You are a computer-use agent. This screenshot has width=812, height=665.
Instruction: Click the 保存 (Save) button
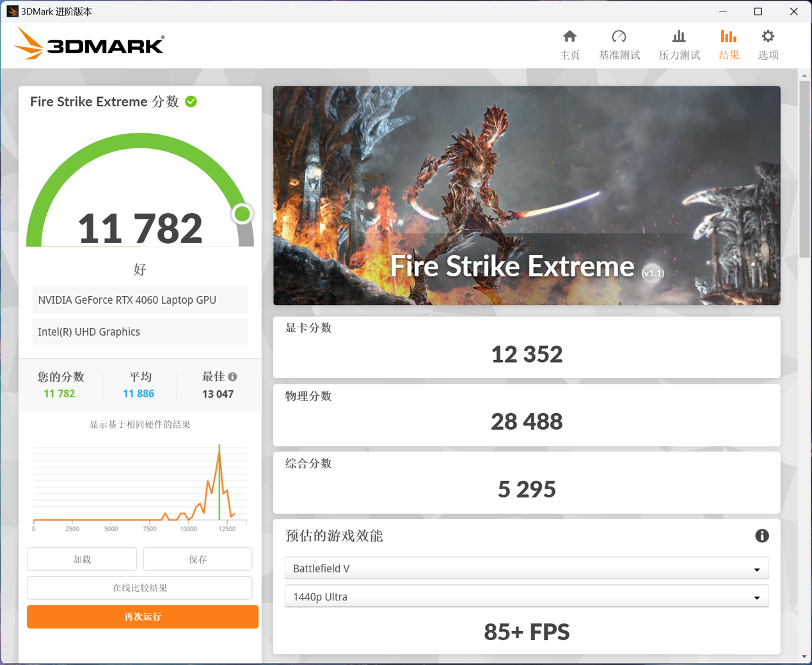coord(198,559)
